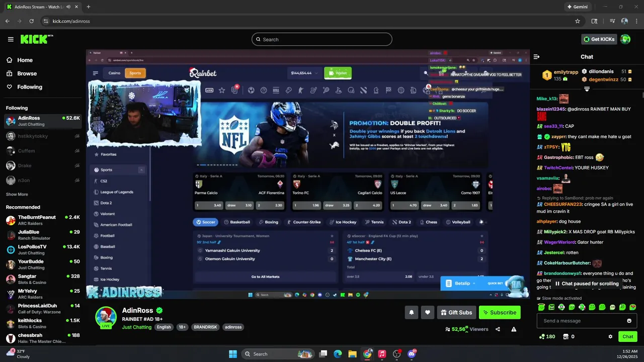
Task: Open weather widget showing 32°F Cloudy
Action: click(x=18, y=353)
